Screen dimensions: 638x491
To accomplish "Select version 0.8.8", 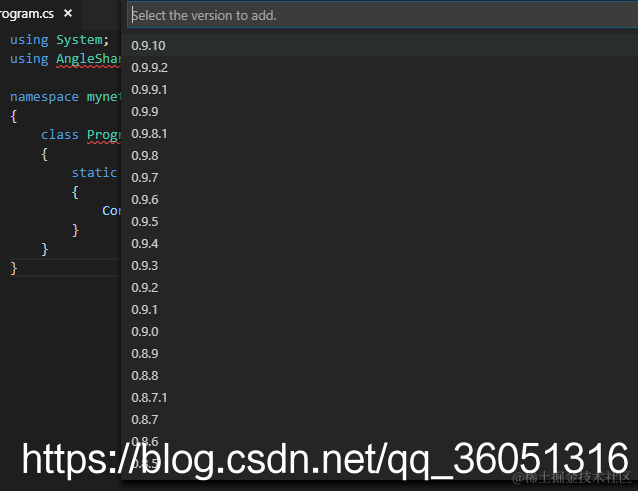I will [380, 375].
